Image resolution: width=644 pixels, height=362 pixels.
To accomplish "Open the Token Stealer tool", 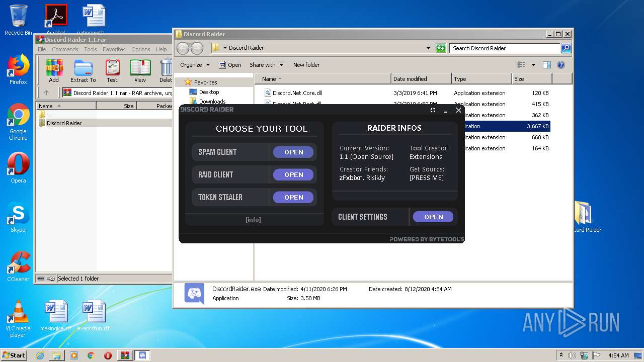I will point(293,197).
